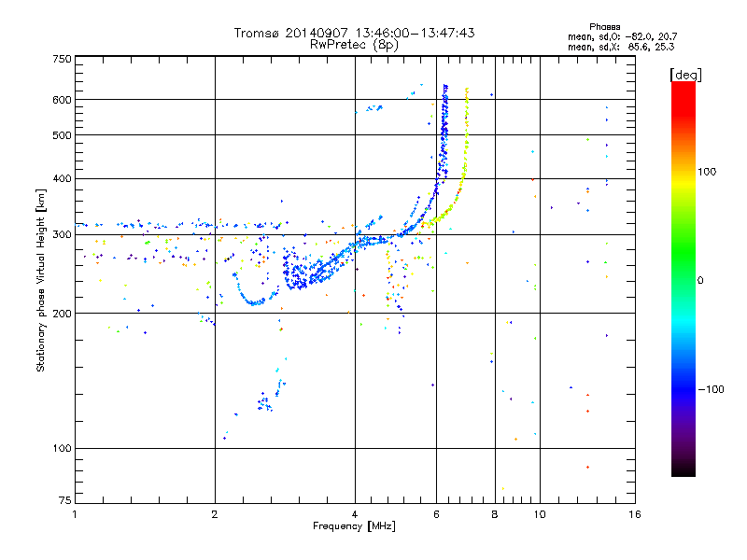Screen dimensions: 747x560
Task: Click the colorbar tick label "-100"
Action: [711, 389]
